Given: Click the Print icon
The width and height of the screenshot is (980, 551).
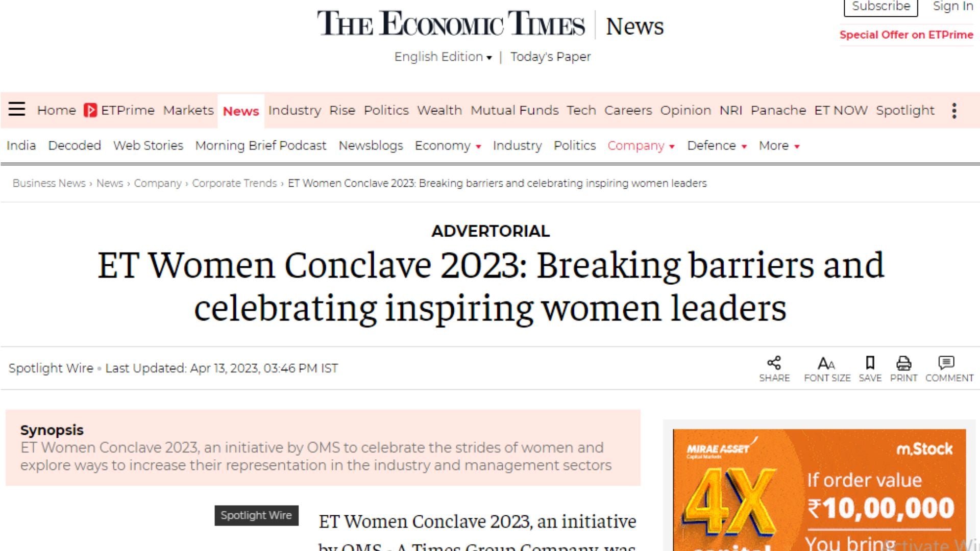Looking at the screenshot, I should point(903,363).
